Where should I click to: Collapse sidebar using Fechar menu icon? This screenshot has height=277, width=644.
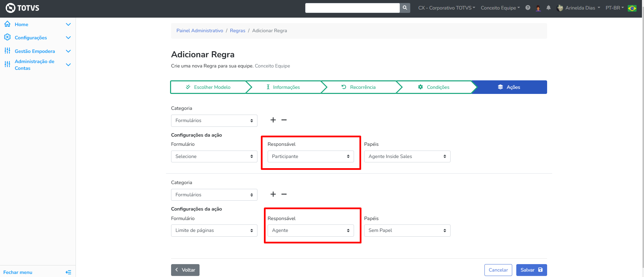point(68,272)
